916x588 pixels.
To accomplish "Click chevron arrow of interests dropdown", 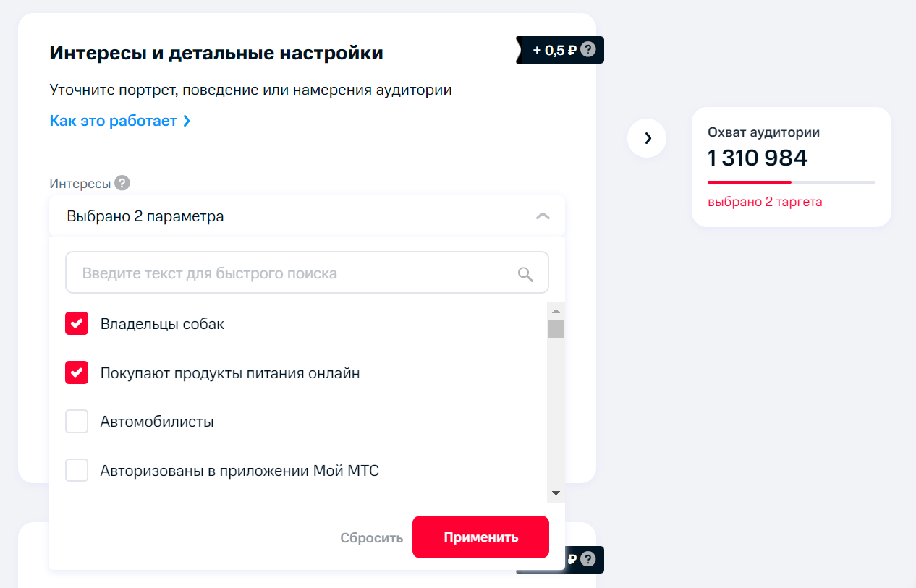I will click(x=543, y=216).
